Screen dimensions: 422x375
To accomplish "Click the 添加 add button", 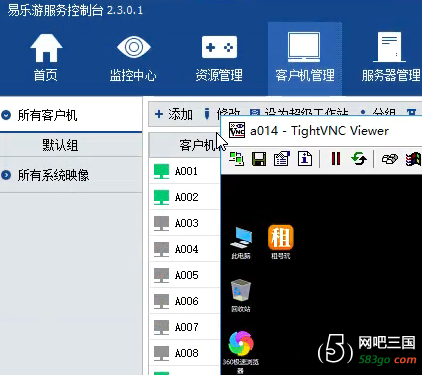I will [x=174, y=114].
